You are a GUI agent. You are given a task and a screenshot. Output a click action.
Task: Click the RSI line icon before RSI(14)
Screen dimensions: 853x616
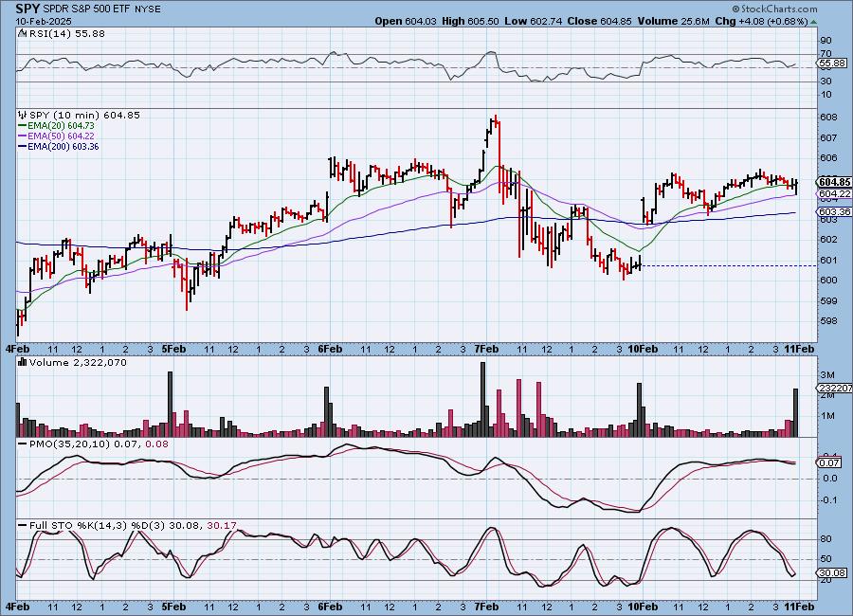tap(23, 33)
